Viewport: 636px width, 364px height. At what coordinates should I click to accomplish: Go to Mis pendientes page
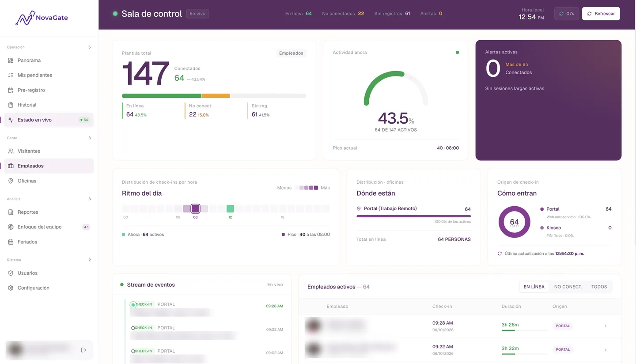tap(49, 75)
